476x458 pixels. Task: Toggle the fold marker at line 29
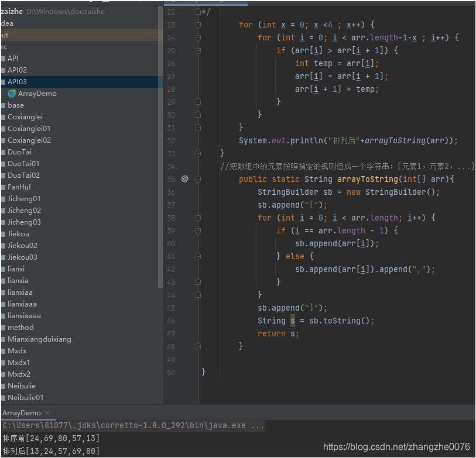(x=197, y=102)
